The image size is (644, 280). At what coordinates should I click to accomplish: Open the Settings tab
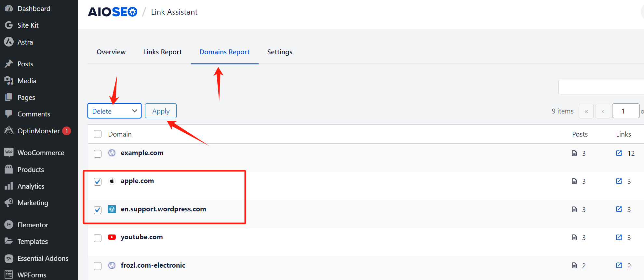point(279,52)
